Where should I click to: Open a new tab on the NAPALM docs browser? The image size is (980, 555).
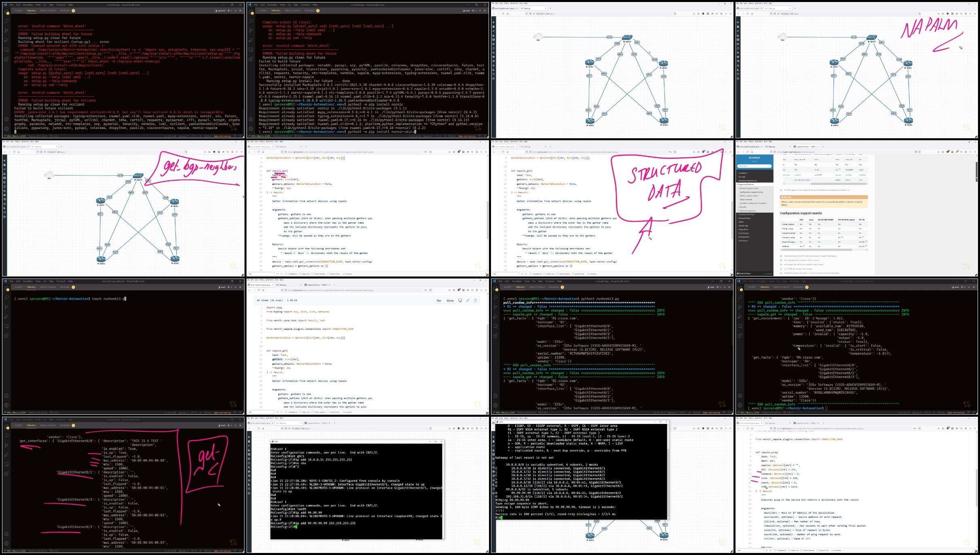click(824, 146)
